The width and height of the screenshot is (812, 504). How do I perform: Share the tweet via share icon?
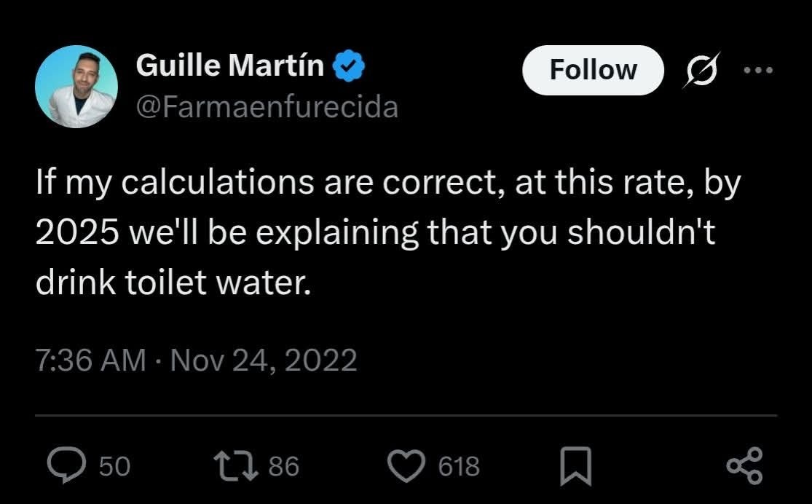coord(745,466)
